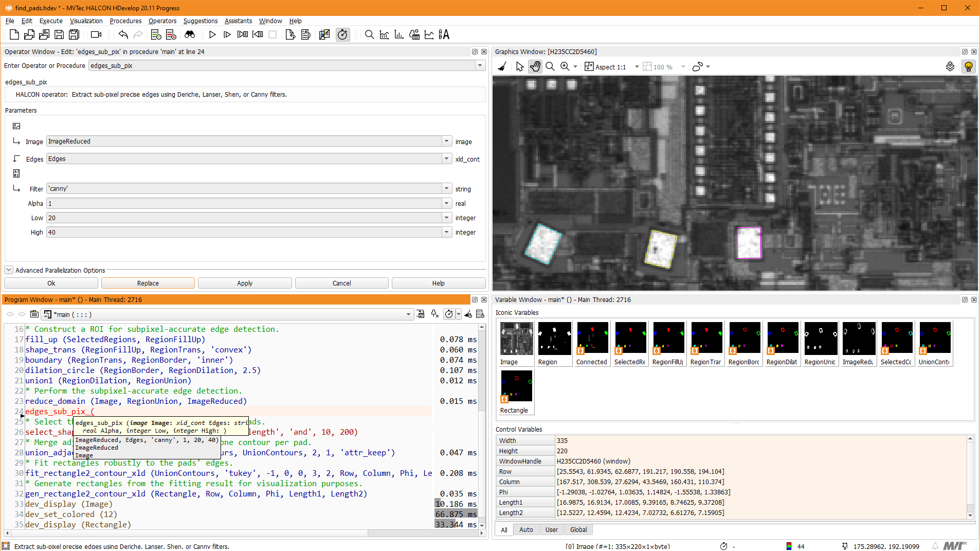Expand the Edges parameter dropdown
This screenshot has width=980, height=551.
pos(446,158)
